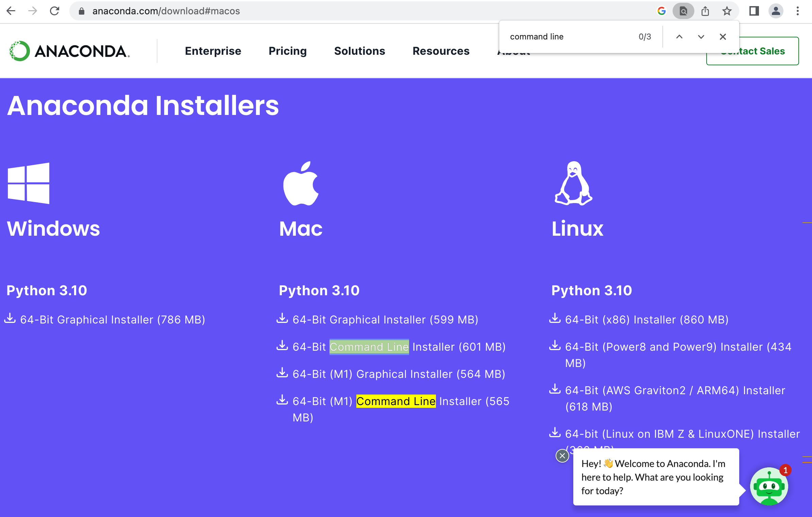Jump to next find match
812x517 pixels.
coord(701,37)
